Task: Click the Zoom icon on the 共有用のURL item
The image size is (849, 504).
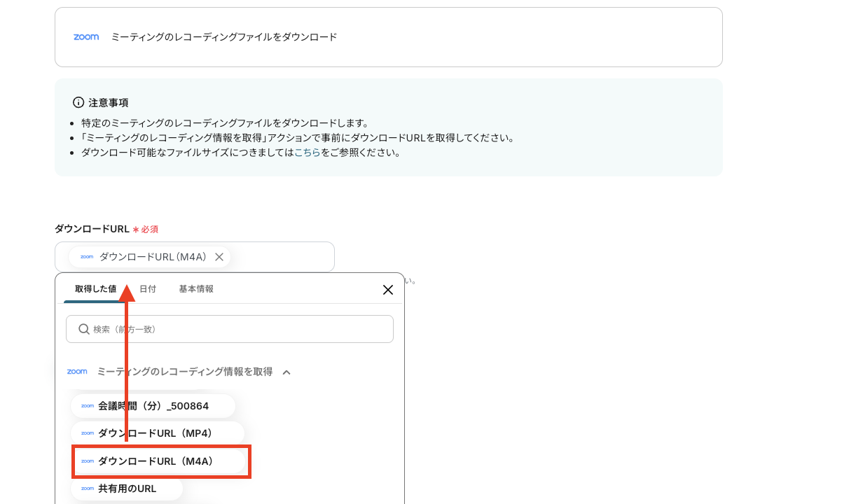Action: pos(88,489)
